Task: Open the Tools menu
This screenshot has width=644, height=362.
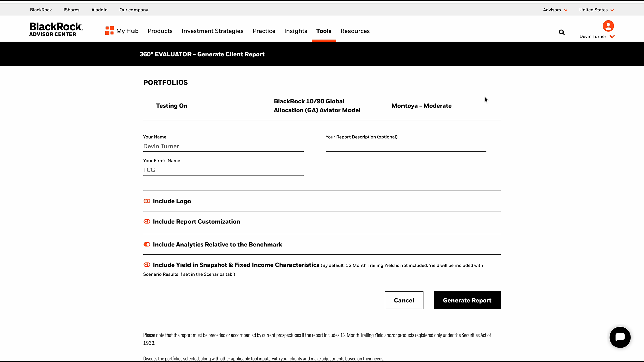Action: coord(324,31)
